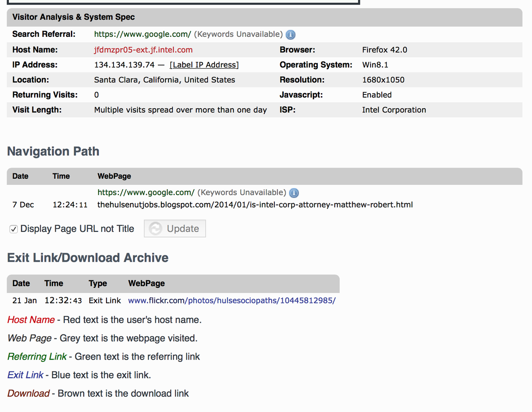Click Returning Visits value 0
The height and width of the screenshot is (412, 532).
coord(97,95)
